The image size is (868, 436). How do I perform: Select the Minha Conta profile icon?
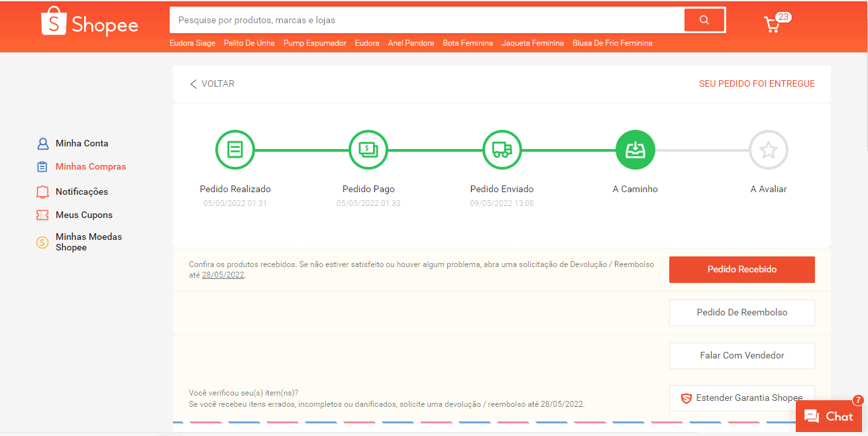coord(42,143)
